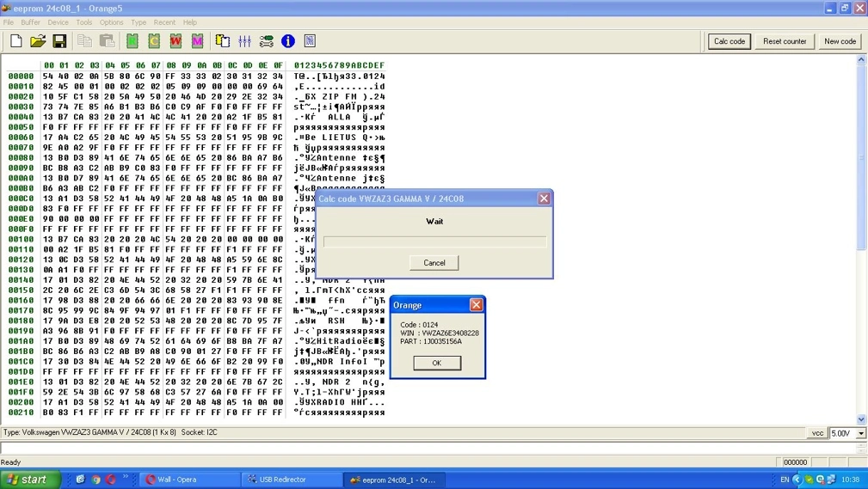Switch to USB Redirector taskbar window
Screen dimensions: 868x489
[292, 480]
